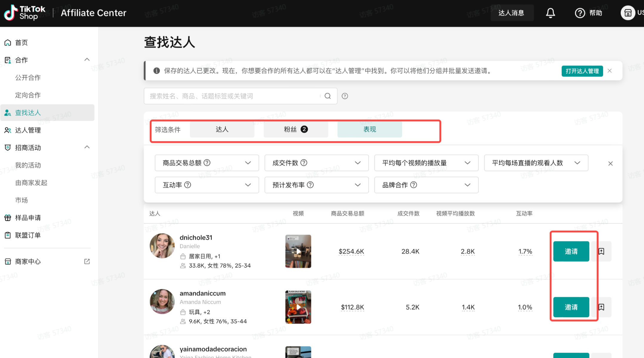The width and height of the screenshot is (644, 358).
Task: Click the search magnifier icon
Action: coord(328,96)
